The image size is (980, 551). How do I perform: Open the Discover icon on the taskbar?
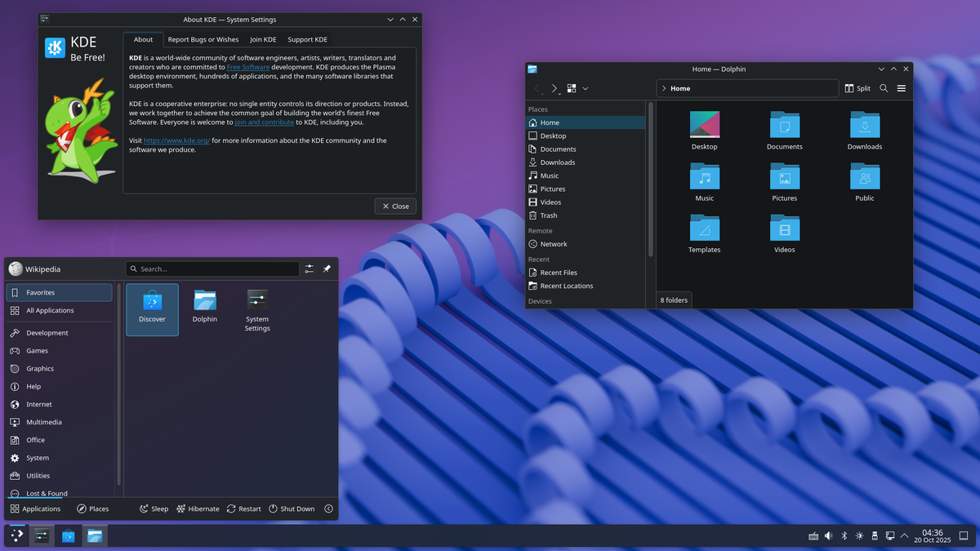[x=69, y=535]
